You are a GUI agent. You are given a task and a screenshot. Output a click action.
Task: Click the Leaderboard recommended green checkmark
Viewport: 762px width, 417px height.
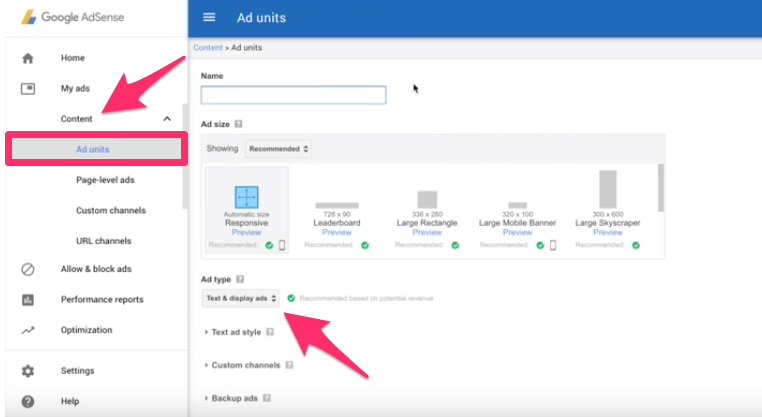[x=365, y=245]
